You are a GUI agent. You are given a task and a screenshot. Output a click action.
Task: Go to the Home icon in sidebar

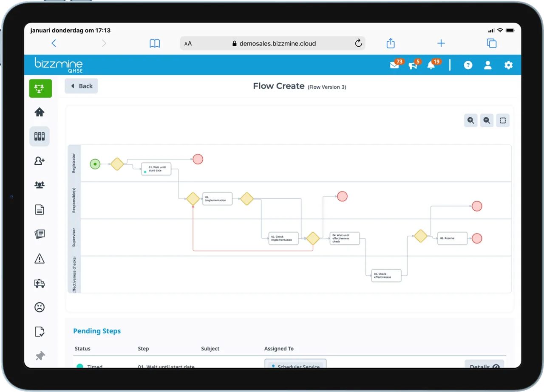(40, 112)
